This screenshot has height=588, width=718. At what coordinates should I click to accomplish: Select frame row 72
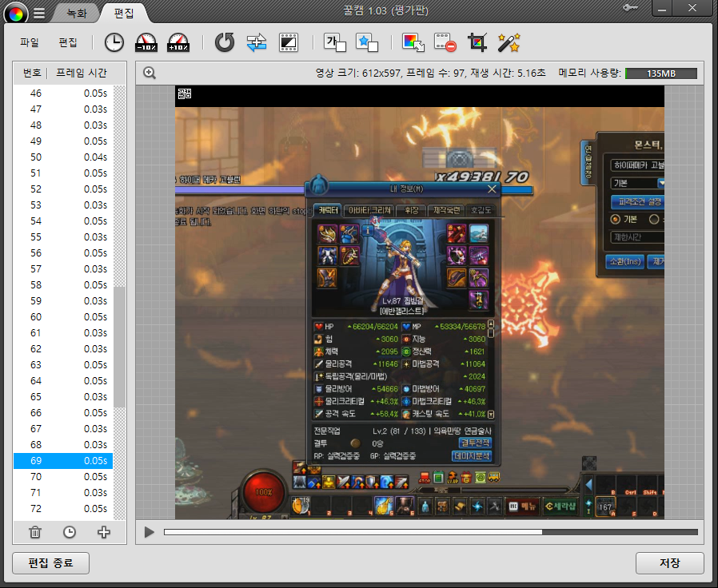(63, 509)
